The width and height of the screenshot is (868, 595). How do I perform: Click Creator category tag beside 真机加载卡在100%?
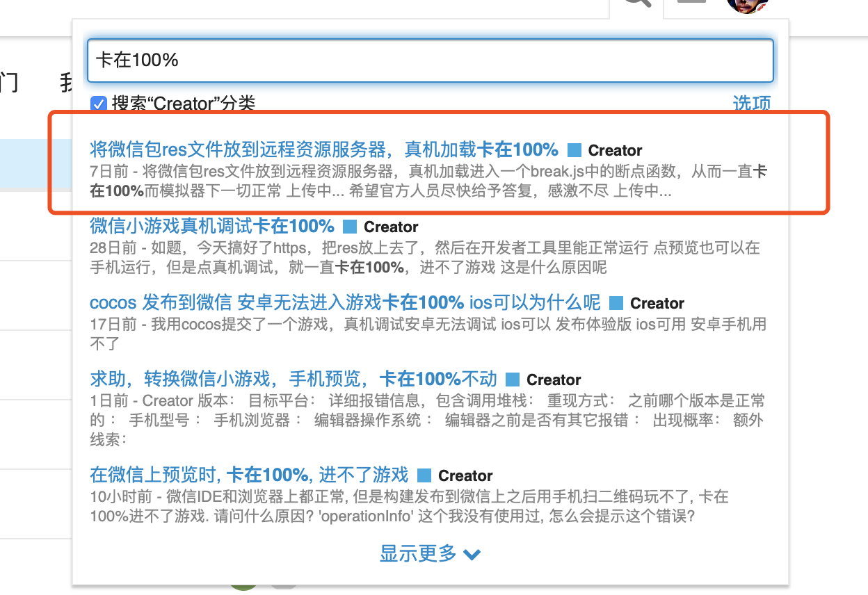[x=604, y=150]
